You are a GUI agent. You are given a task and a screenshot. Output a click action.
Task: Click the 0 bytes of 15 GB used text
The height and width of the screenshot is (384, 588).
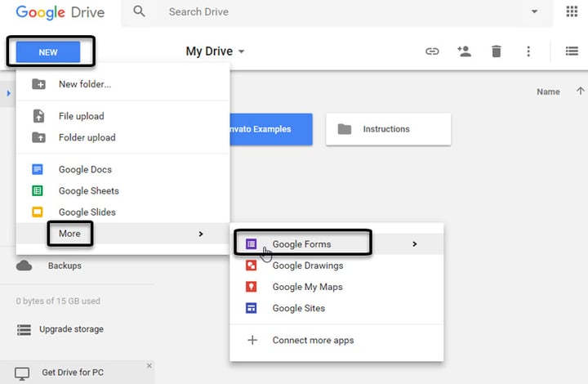pyautogui.click(x=58, y=301)
